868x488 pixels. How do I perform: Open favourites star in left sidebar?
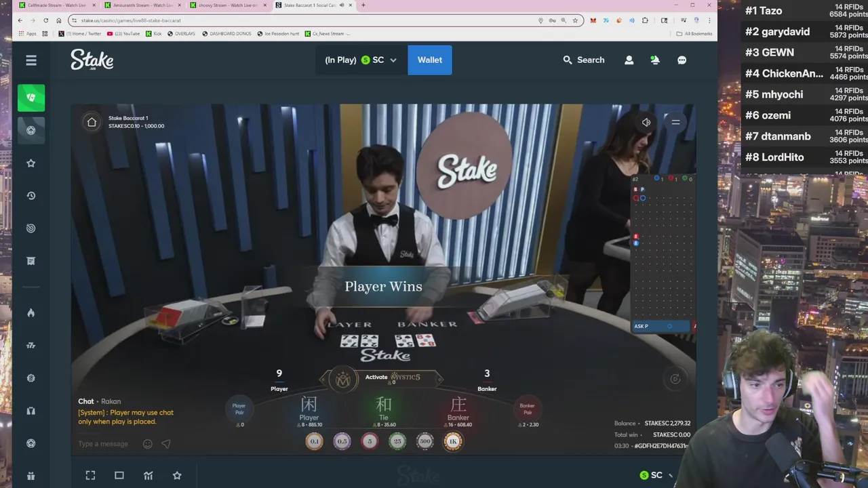tap(31, 163)
